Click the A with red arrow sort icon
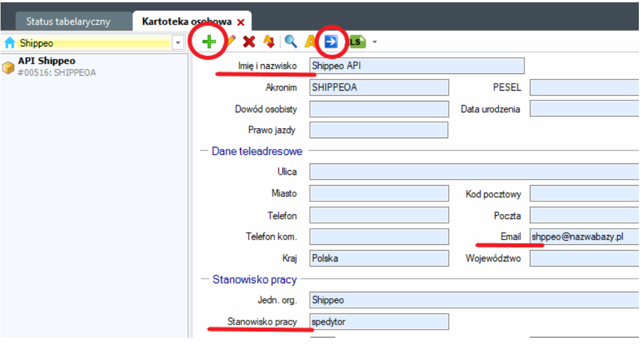644x344 pixels. coord(269,41)
